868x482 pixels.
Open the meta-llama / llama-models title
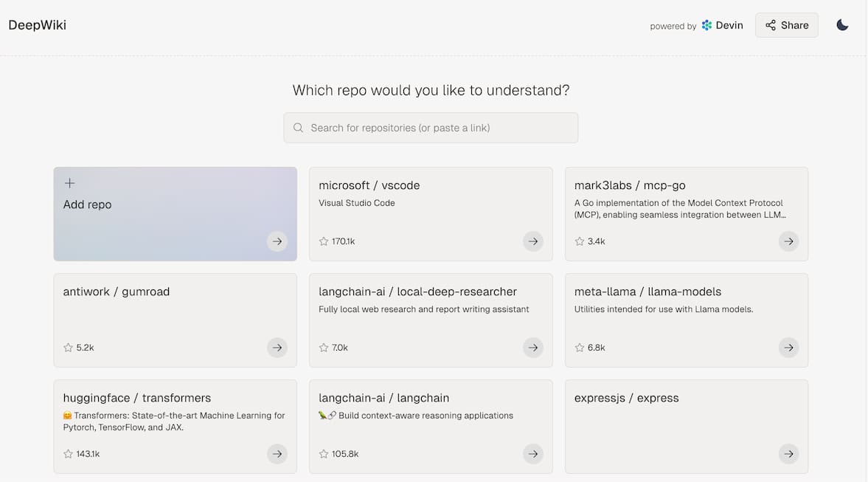pos(647,292)
